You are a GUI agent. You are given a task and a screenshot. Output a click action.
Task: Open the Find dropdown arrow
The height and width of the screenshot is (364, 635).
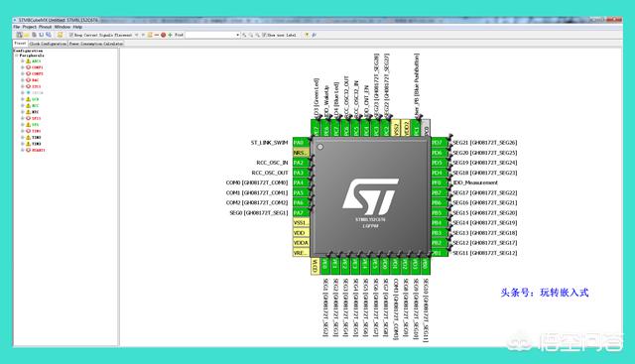point(237,35)
